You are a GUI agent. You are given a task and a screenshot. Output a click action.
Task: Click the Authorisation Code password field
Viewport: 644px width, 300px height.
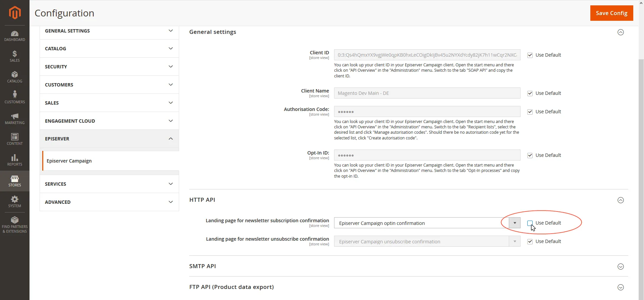[x=427, y=112]
